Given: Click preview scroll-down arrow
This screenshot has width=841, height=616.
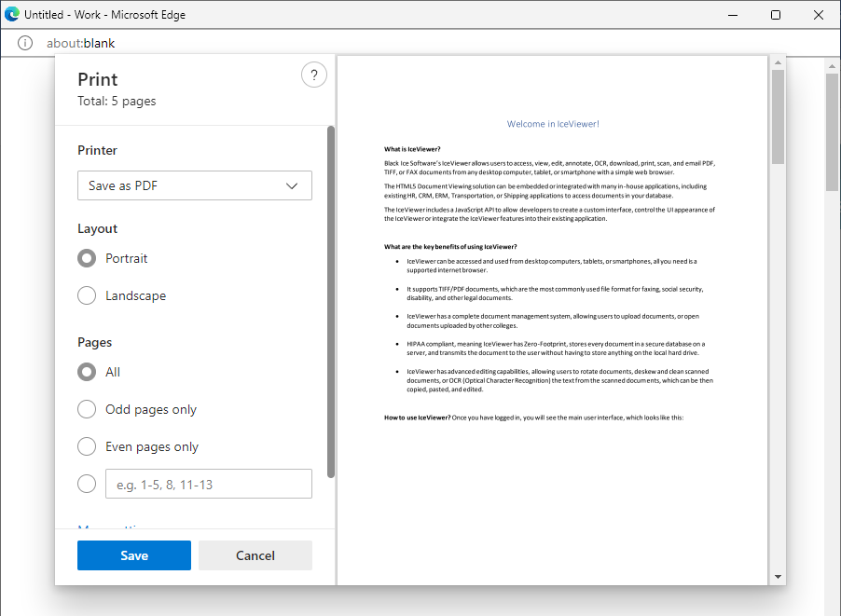Looking at the screenshot, I should (x=778, y=577).
